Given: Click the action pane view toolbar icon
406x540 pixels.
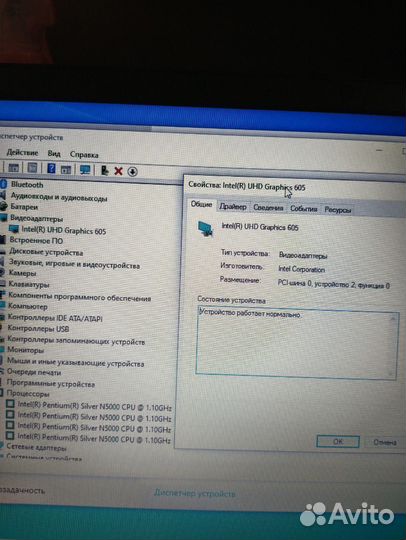Looking at the screenshot, I should click(x=66, y=169).
